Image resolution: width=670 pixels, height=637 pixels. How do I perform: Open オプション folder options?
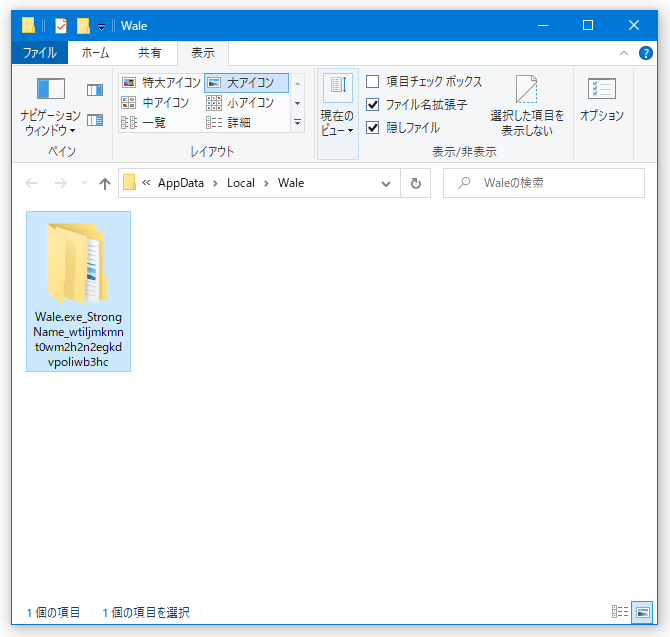(602, 99)
